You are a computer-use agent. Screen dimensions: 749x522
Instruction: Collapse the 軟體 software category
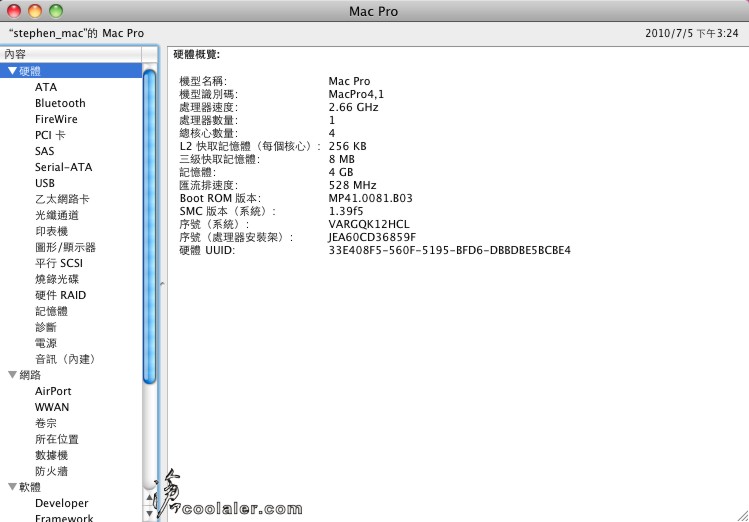coord(12,487)
